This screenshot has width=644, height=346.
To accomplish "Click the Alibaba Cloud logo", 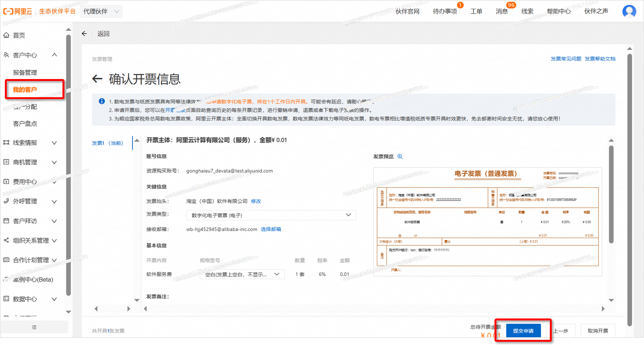I will 18,11.
